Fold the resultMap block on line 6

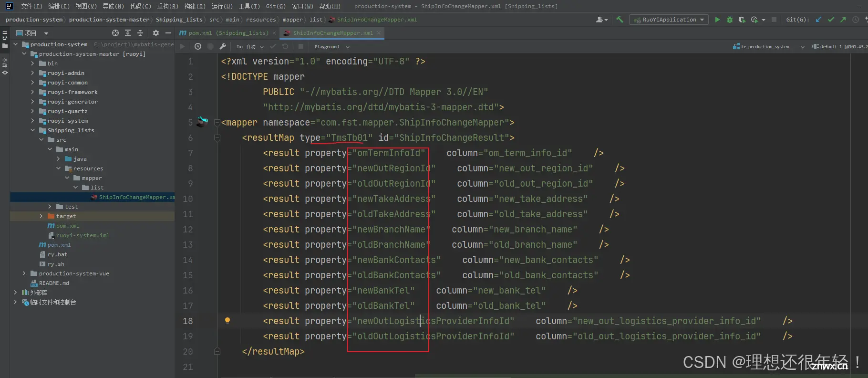click(217, 138)
